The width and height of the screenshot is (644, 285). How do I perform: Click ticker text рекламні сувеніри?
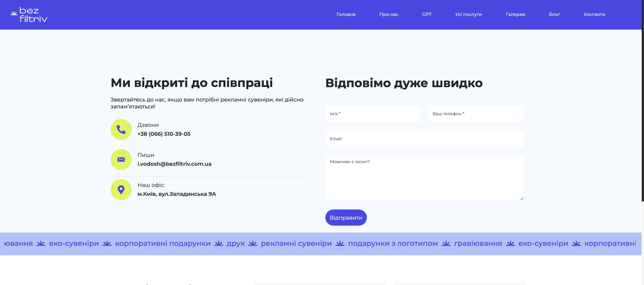(296, 244)
